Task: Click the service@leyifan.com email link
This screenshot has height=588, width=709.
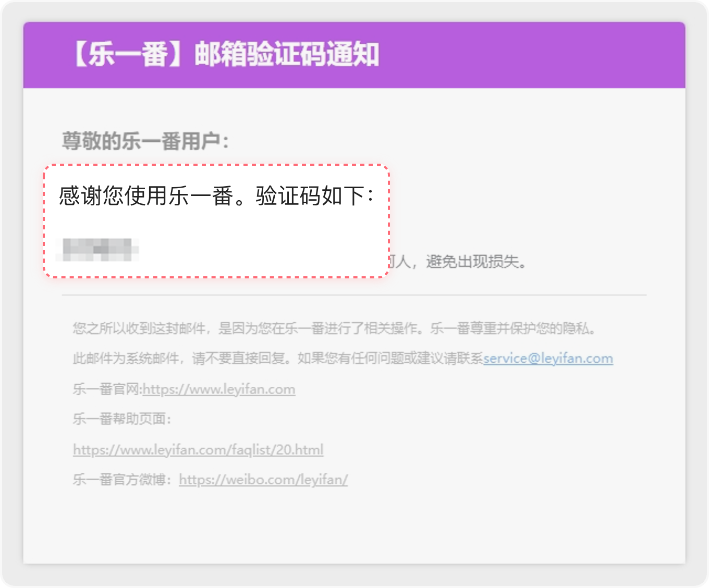Action: tap(548, 359)
